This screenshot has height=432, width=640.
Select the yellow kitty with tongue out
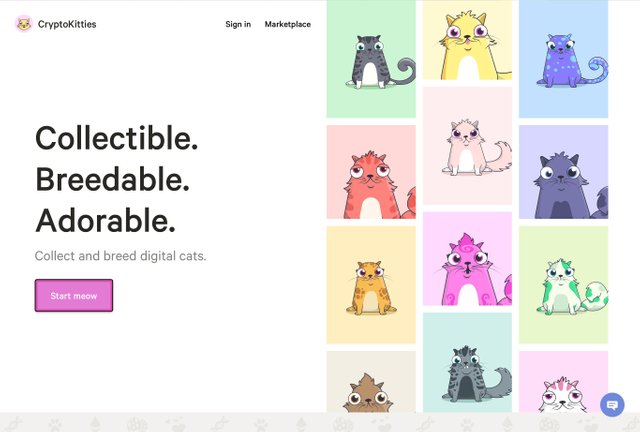[467, 40]
